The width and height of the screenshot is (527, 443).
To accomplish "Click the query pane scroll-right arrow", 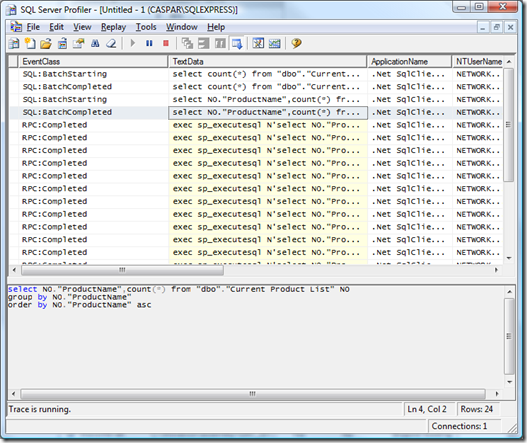I will tap(497, 394).
